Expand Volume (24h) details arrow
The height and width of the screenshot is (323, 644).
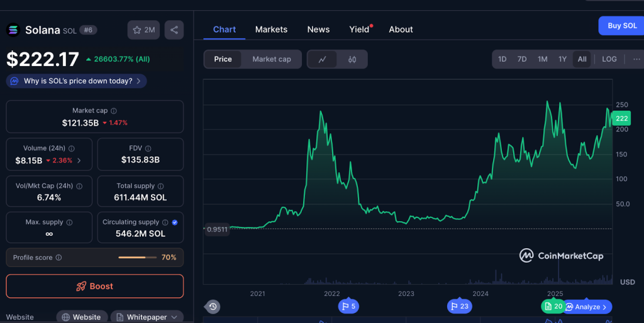click(79, 160)
